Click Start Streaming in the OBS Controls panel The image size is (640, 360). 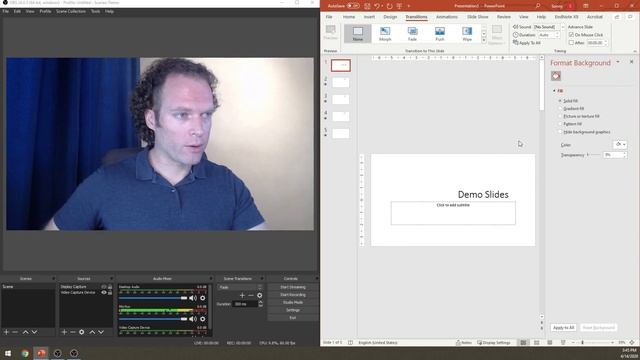(x=293, y=287)
